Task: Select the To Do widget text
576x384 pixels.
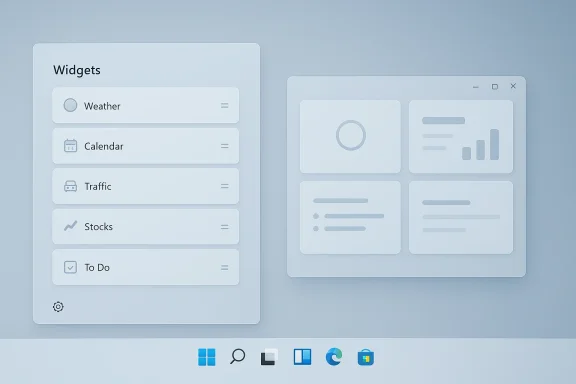Action: pyautogui.click(x=97, y=268)
